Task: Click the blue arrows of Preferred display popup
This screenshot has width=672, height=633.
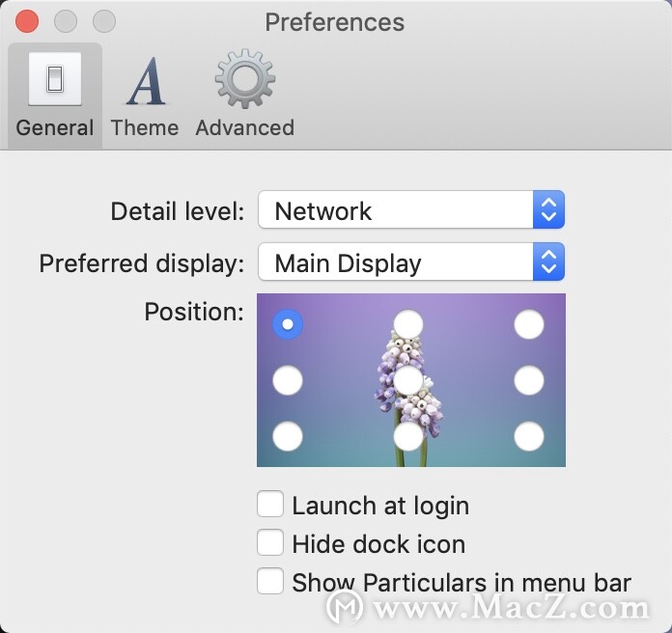Action: coord(549,261)
